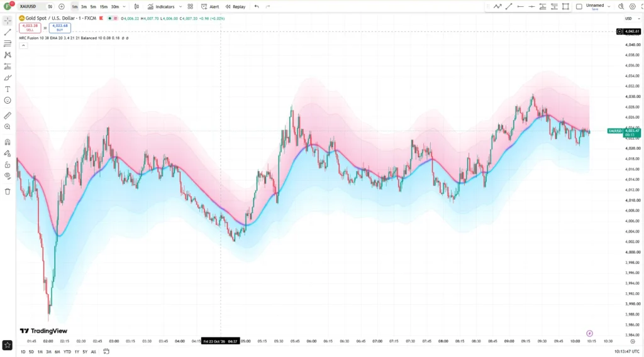Click the BUY 4,023.68 button

click(60, 28)
